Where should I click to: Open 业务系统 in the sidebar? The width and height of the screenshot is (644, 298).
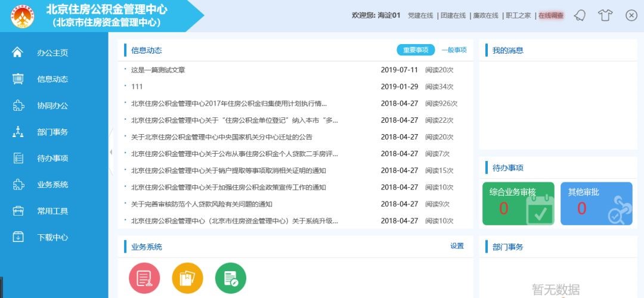click(52, 185)
